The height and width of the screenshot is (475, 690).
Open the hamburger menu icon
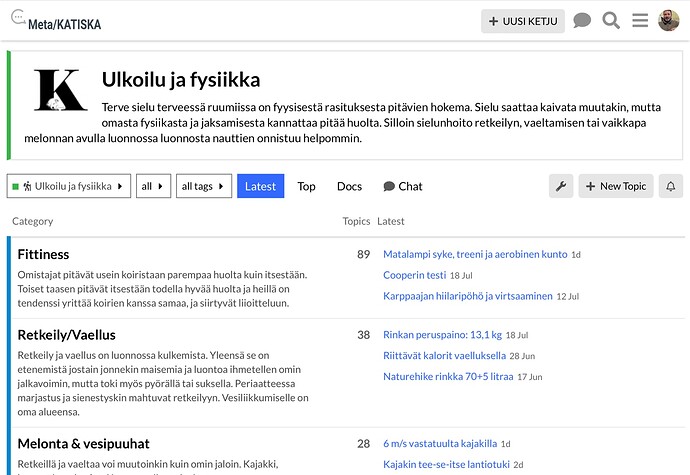[x=640, y=21]
